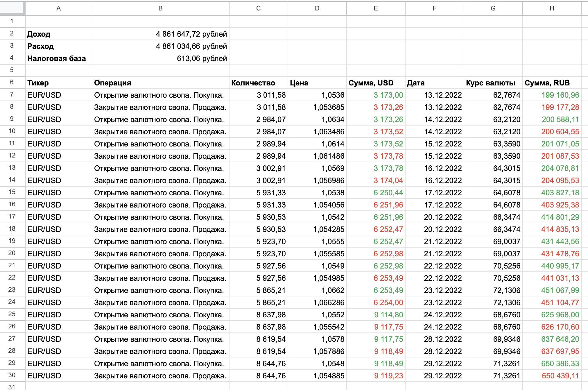Select date '28.12.2022' in row 28
The image size is (588, 390).
click(435, 351)
